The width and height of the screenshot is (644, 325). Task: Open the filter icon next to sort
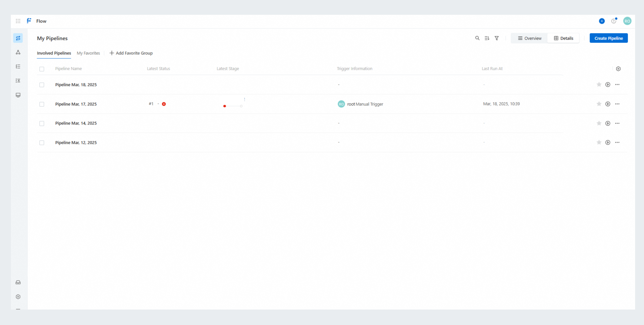coord(497,38)
